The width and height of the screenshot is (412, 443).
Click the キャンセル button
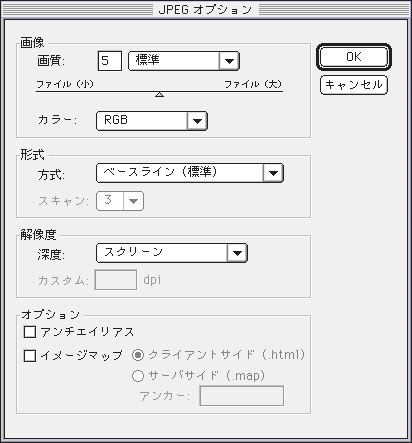click(354, 85)
